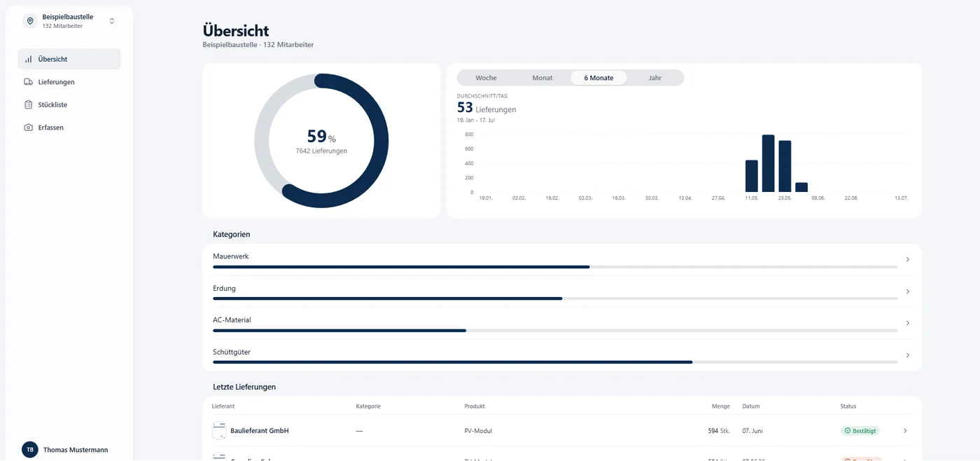This screenshot has width=980, height=461.
Task: Open the site switcher chevron
Action: (x=112, y=21)
